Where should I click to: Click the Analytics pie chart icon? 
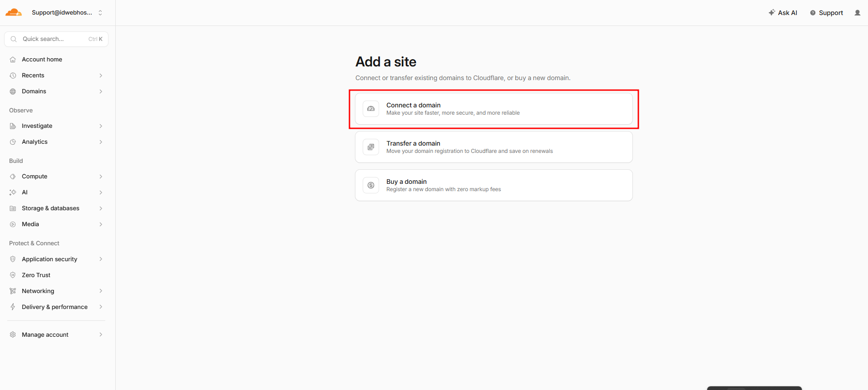[x=13, y=142]
